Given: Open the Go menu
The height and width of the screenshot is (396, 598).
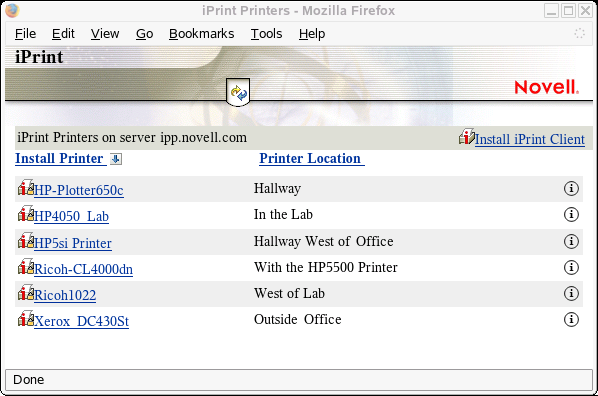Looking at the screenshot, I should pos(145,34).
